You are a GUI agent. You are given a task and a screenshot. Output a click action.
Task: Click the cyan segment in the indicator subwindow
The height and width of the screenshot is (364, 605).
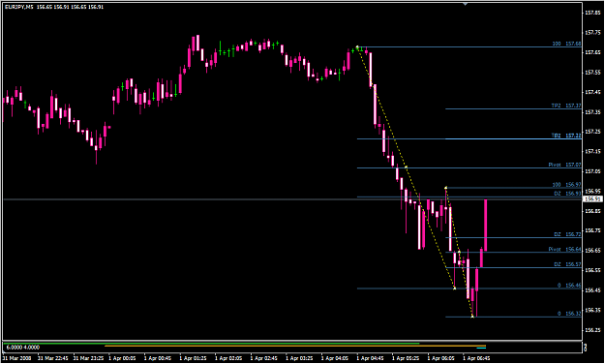(481, 348)
